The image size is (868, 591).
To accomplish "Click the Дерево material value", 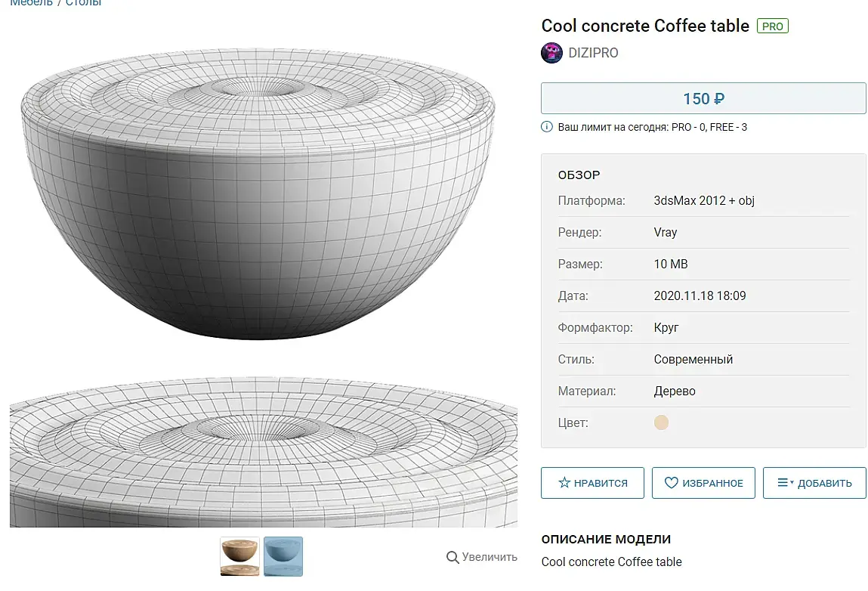I will tap(674, 391).
